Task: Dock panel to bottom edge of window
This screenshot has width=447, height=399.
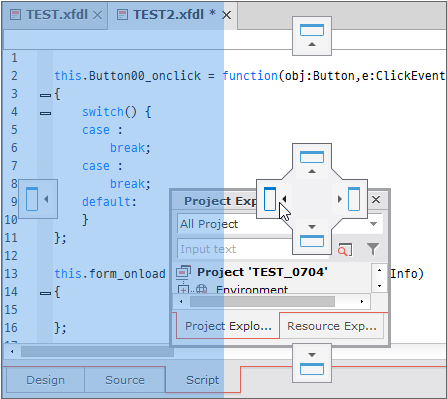Action: point(312,363)
